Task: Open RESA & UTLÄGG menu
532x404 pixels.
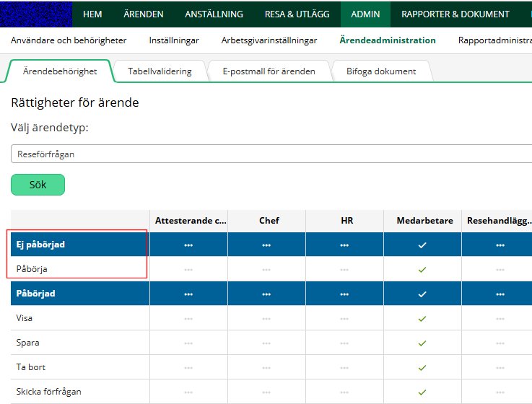Action: tap(296, 14)
